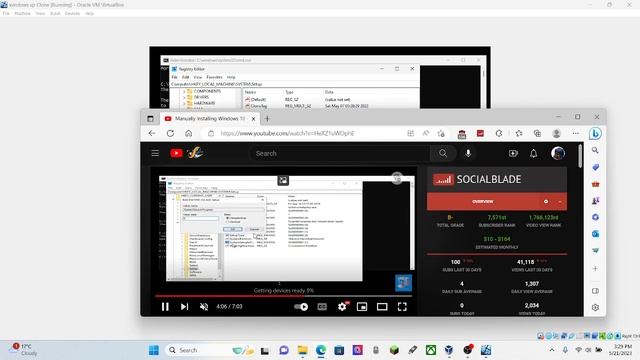Open the miniplayer

[362, 307]
